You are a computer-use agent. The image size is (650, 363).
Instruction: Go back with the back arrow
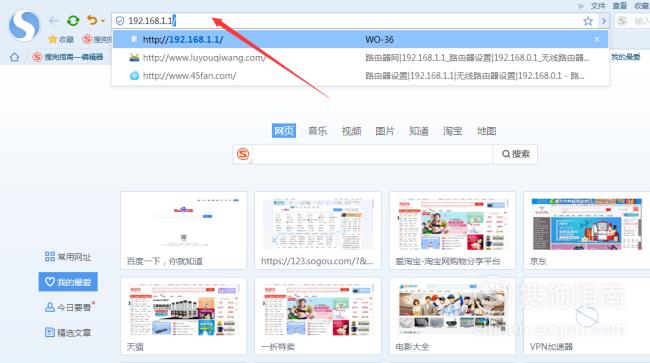pyautogui.click(x=53, y=20)
